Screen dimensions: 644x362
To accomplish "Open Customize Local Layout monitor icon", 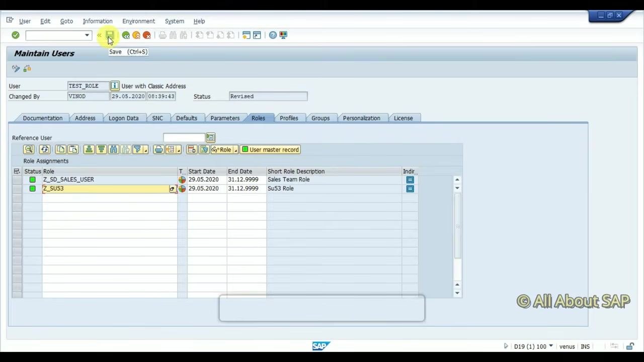I will 283,35.
